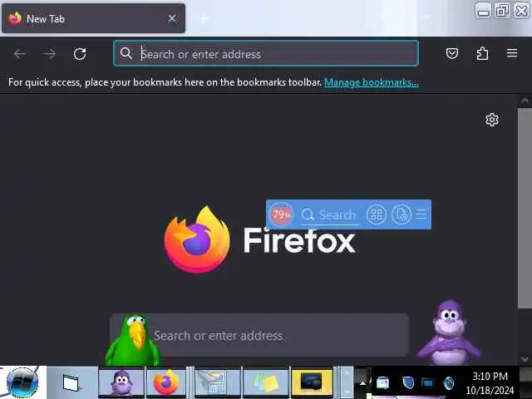Open the Sticky Notes taskbar icon
532x399 pixels.
point(265,382)
